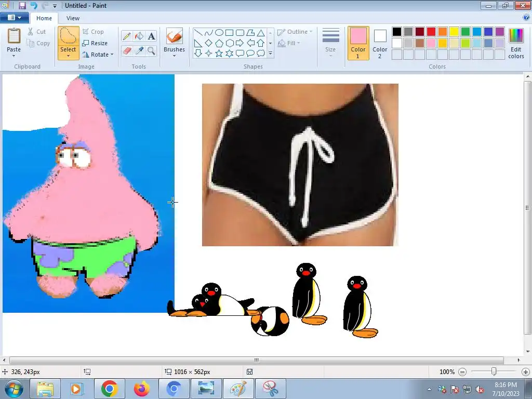
Task: Expand the Shapes gallery more arrow
Action: [270, 54]
